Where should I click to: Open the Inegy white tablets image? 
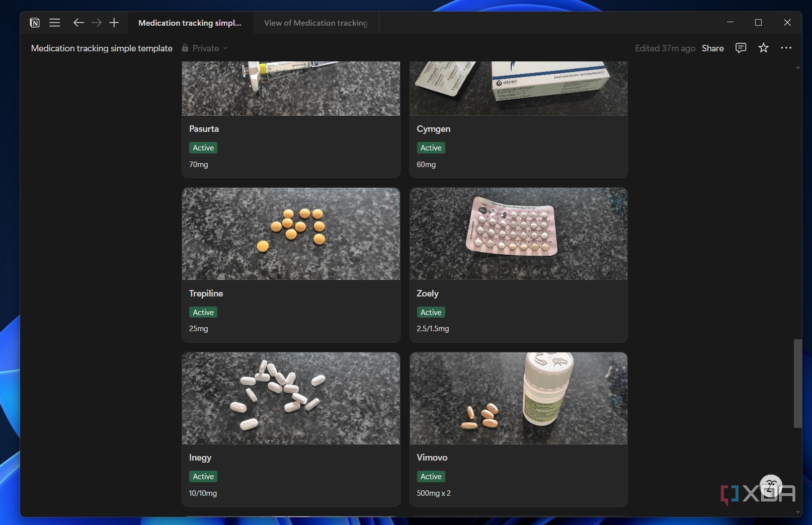coord(291,398)
